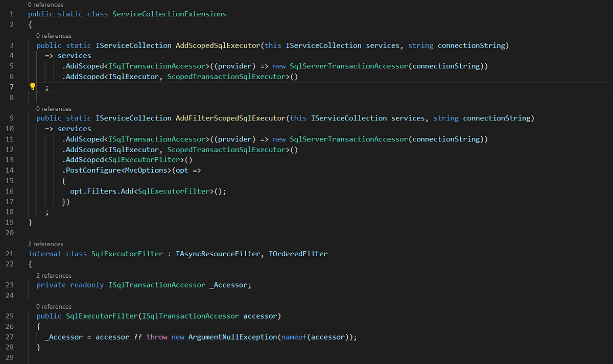Click "0 references" above AddFilterScopedSqlExecutor
Viewport: 613px width, 364px height.
coord(53,108)
